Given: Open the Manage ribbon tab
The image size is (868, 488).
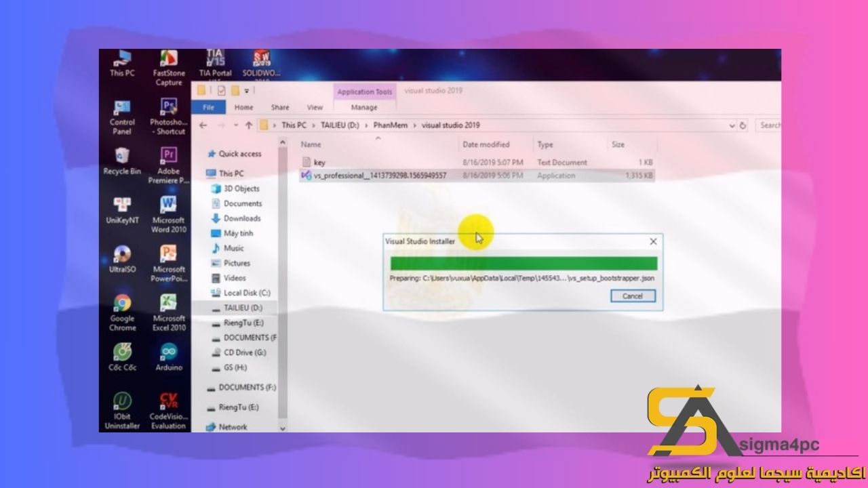Looking at the screenshot, I should coord(364,107).
